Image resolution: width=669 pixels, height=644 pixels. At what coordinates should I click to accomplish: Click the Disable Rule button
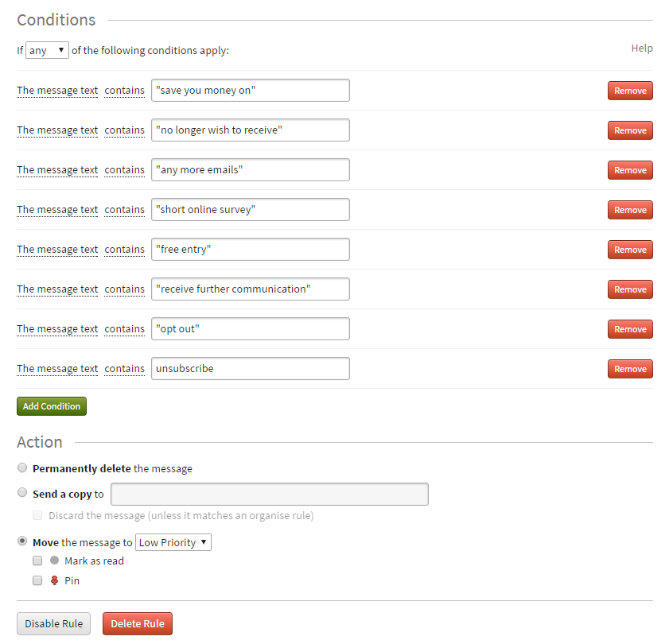[54, 623]
